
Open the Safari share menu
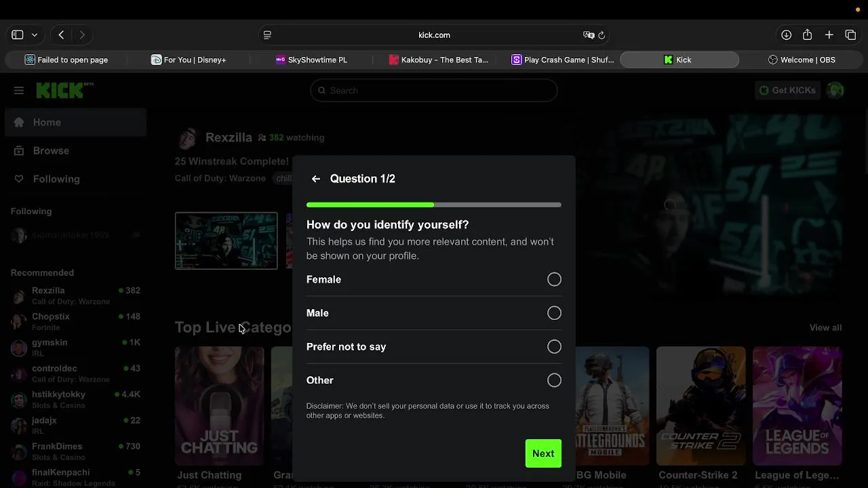807,35
